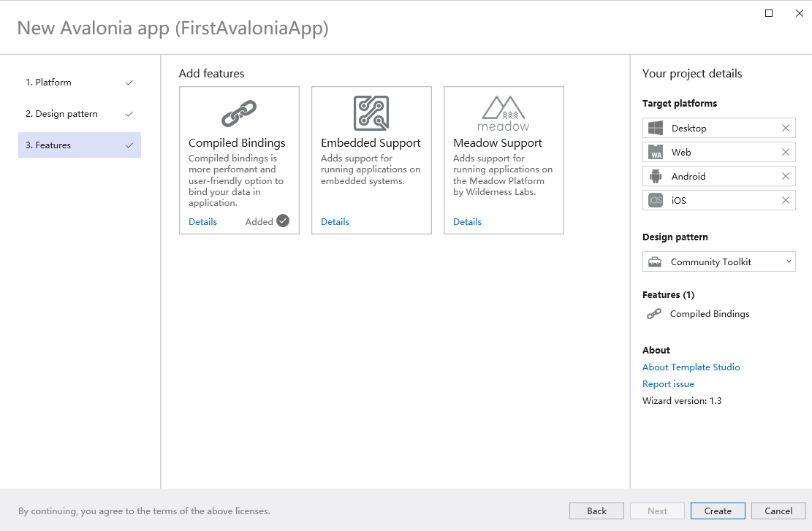Open the Community Toolkit design pattern dropdown
Screen dimensions: 812x531
[719, 261]
